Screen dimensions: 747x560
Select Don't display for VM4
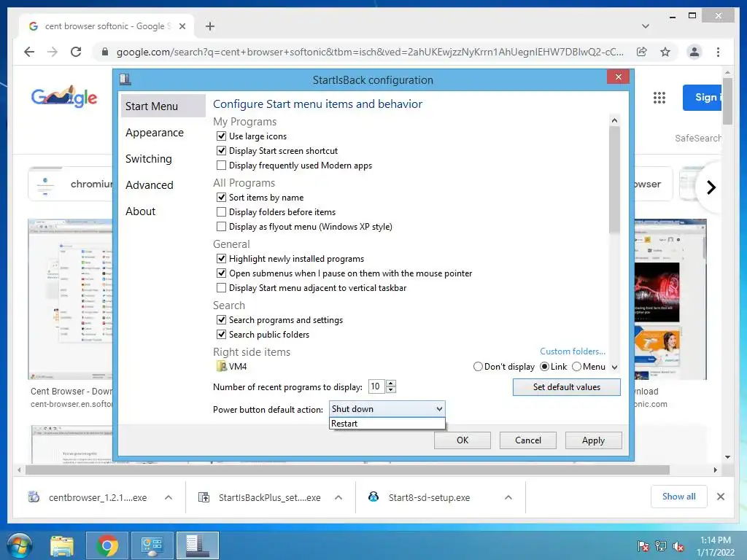[x=478, y=367]
